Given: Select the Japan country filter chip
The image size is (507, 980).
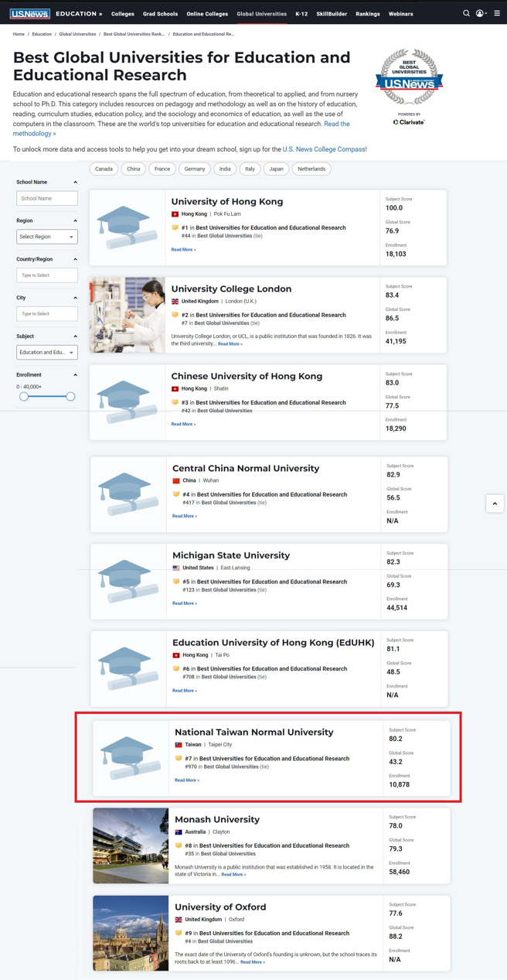Looking at the screenshot, I should [x=276, y=169].
